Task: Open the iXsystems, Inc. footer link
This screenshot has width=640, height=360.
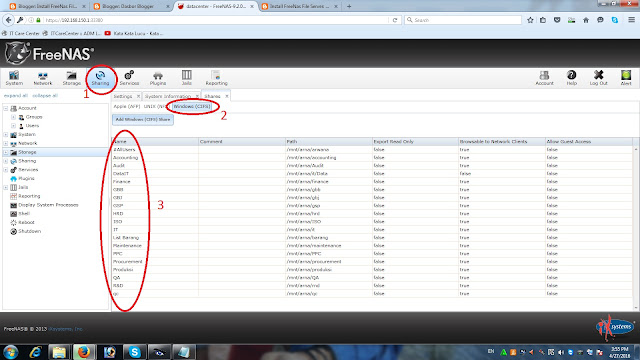Action: (x=65, y=329)
